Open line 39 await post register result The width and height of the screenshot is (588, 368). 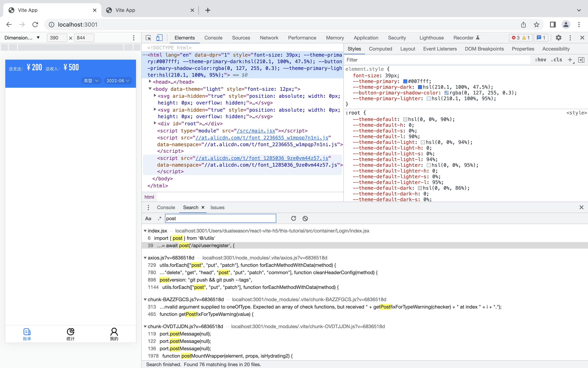click(x=364, y=245)
